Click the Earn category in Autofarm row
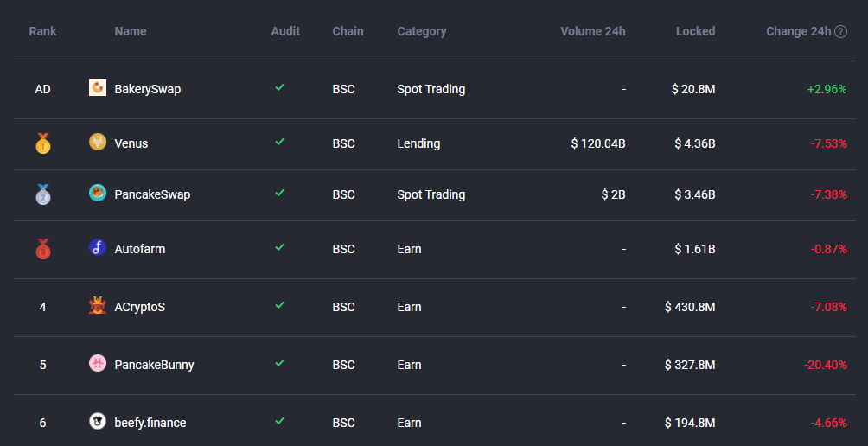 click(409, 249)
